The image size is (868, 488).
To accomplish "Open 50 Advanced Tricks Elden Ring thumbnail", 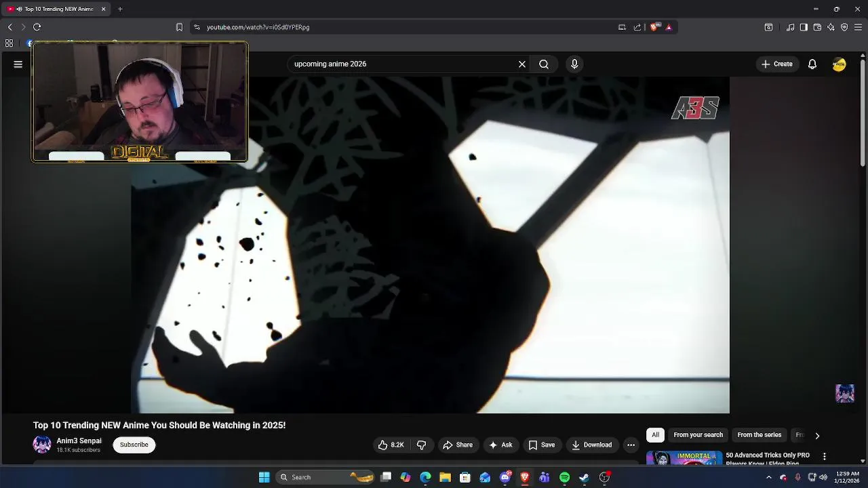I will [684, 458].
